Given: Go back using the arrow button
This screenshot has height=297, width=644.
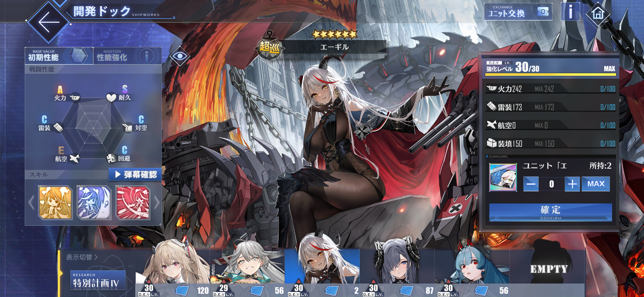Looking at the screenshot, I should (48, 22).
